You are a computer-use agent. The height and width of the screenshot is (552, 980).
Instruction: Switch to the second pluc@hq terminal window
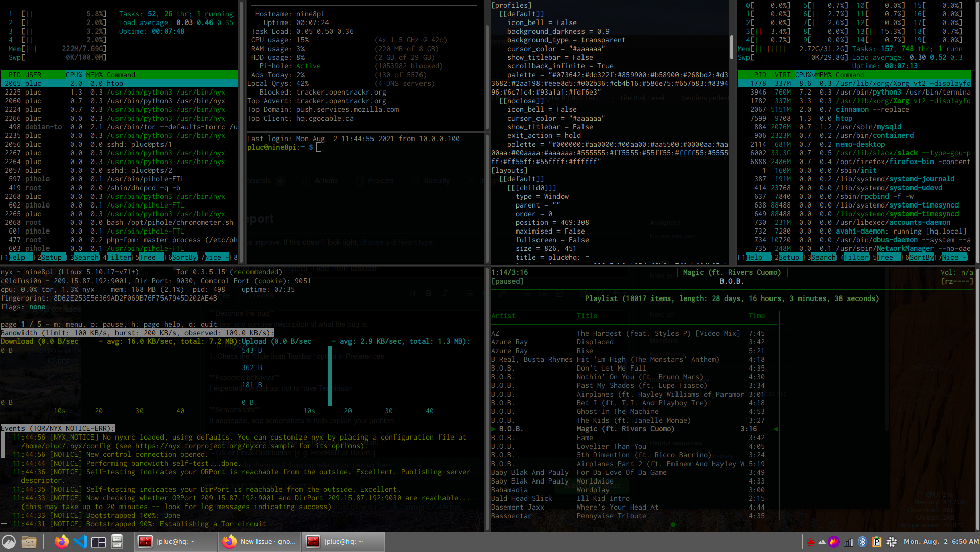pyautogui.click(x=343, y=542)
